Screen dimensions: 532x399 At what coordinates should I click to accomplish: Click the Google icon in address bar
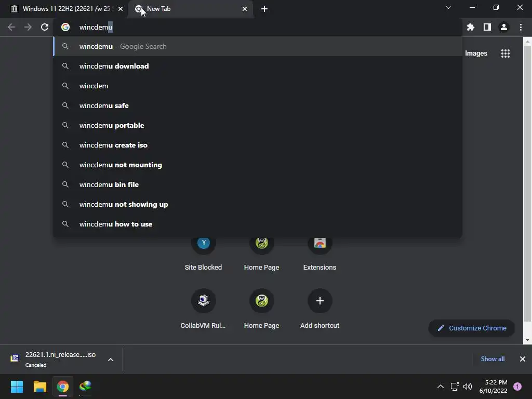tap(65, 27)
